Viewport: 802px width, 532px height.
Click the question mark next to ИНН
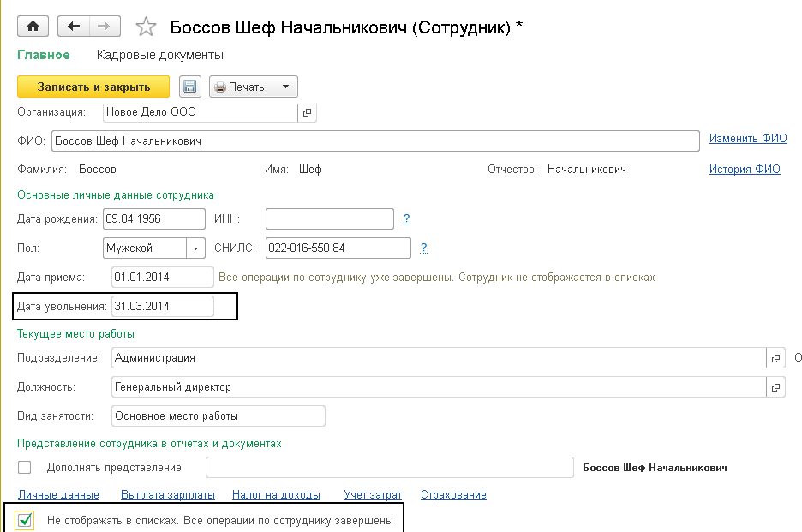coord(406,219)
